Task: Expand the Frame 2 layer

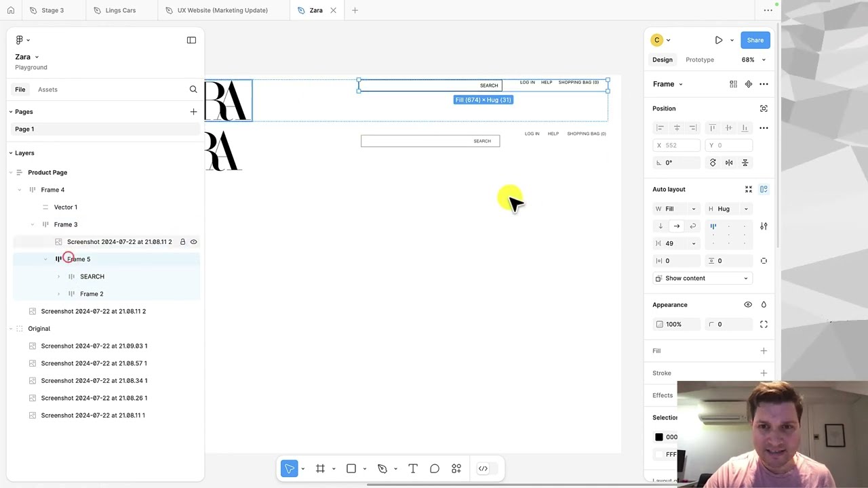Action: pos(58,294)
